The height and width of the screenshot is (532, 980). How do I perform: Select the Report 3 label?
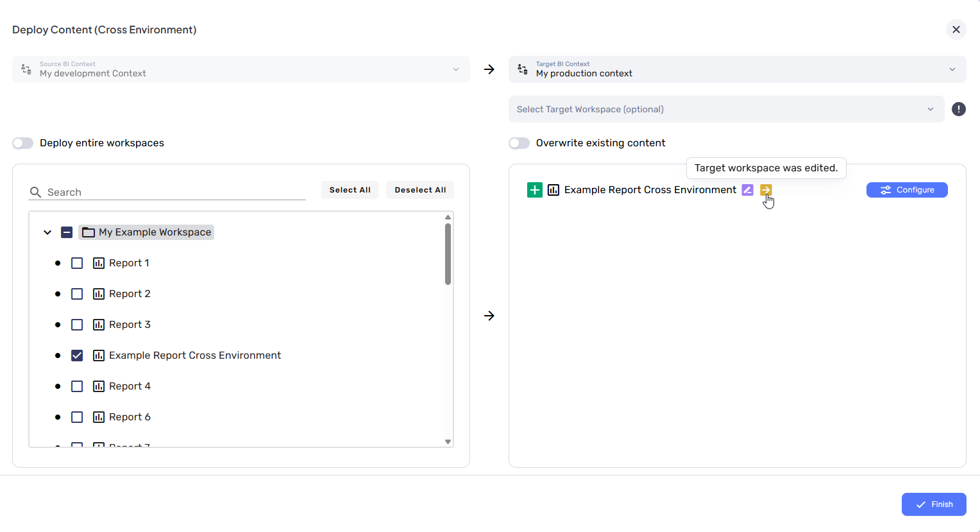(130, 325)
